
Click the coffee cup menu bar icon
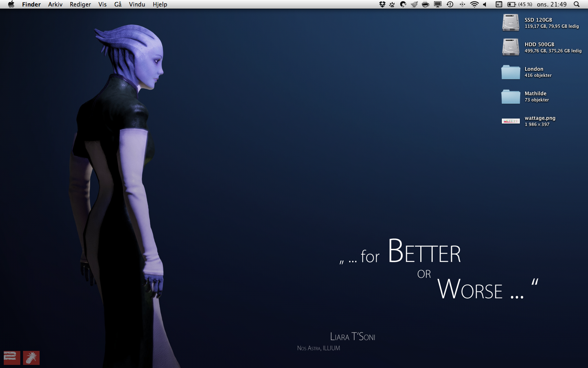[425, 4]
